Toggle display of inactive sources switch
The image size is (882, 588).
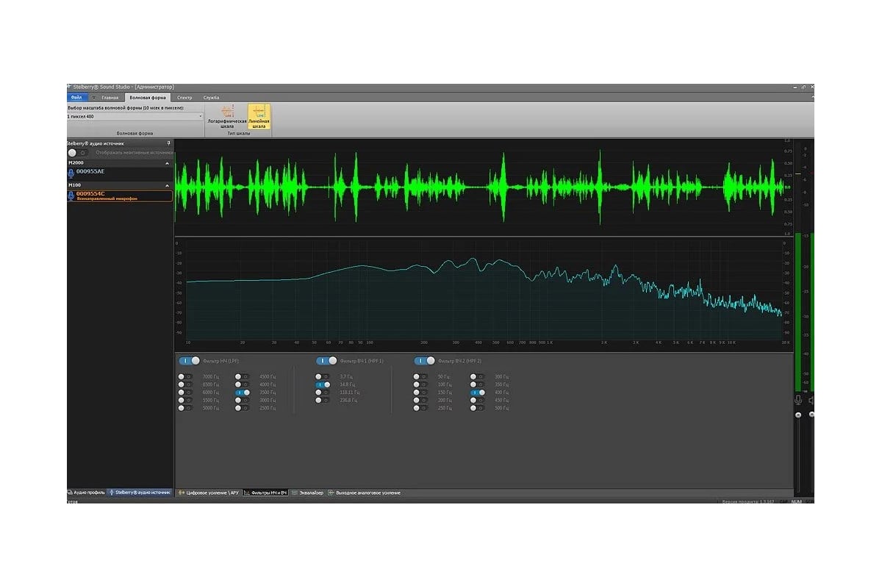77,152
